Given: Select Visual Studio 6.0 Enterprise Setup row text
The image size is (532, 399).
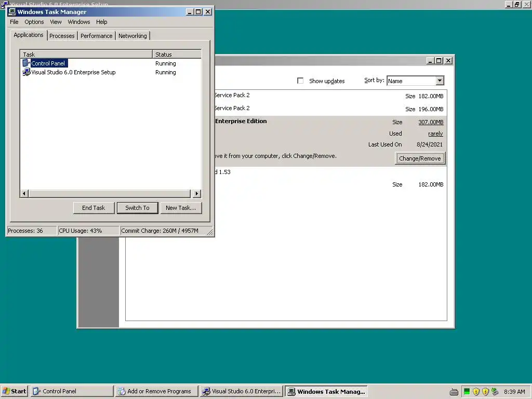Looking at the screenshot, I should pyautogui.click(x=73, y=72).
